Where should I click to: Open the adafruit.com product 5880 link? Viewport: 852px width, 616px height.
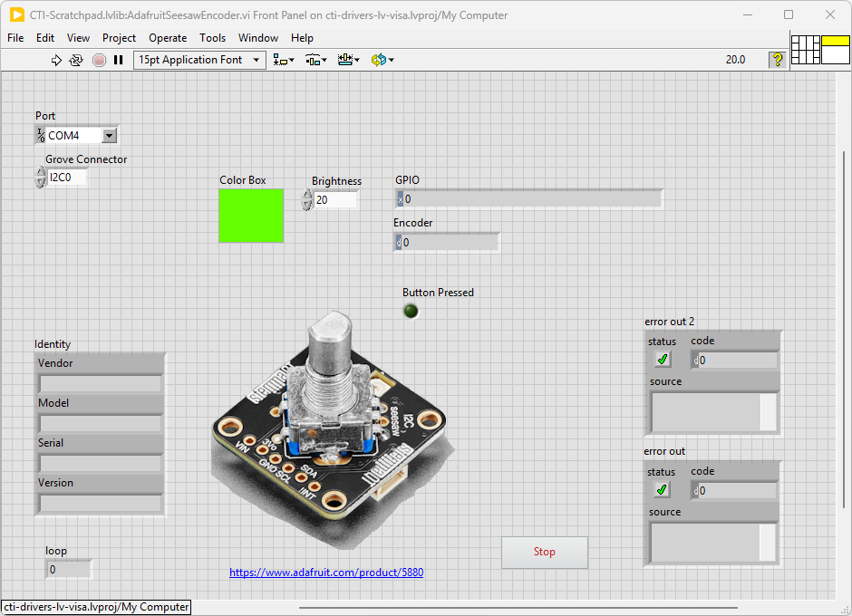[326, 573]
